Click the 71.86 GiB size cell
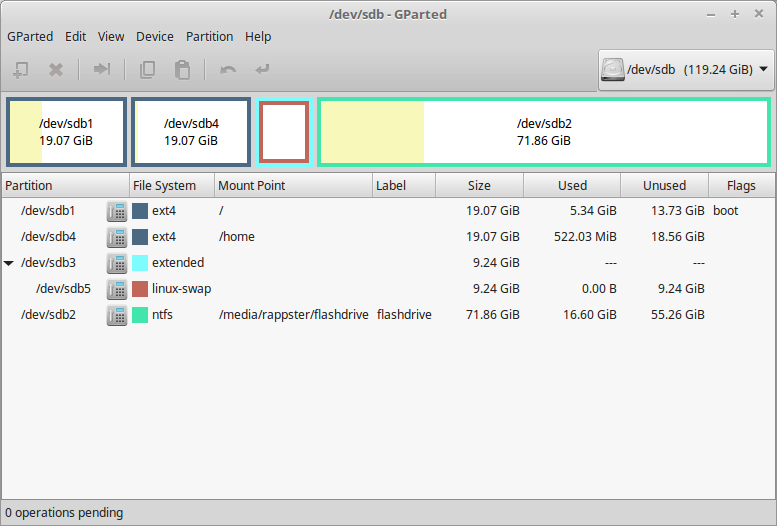 [493, 315]
